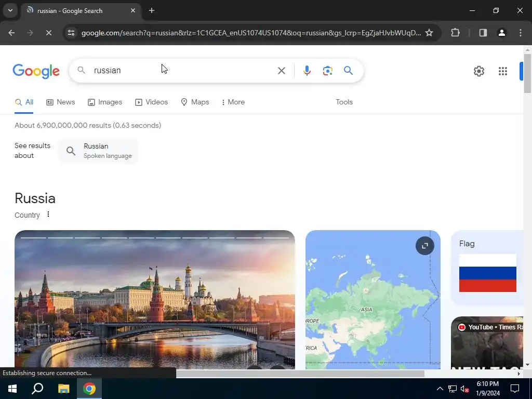Open a new browser tab
Screen dimensions: 532x399
click(152, 10)
